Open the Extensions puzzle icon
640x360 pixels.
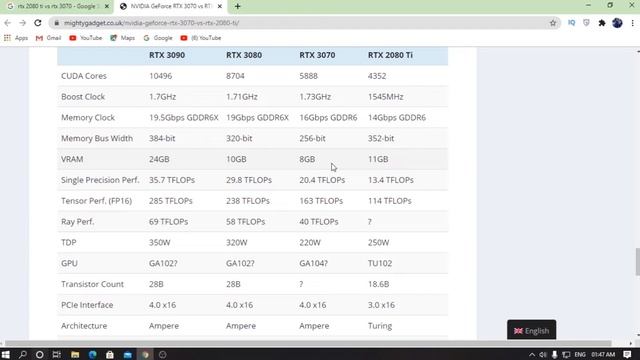(602, 23)
